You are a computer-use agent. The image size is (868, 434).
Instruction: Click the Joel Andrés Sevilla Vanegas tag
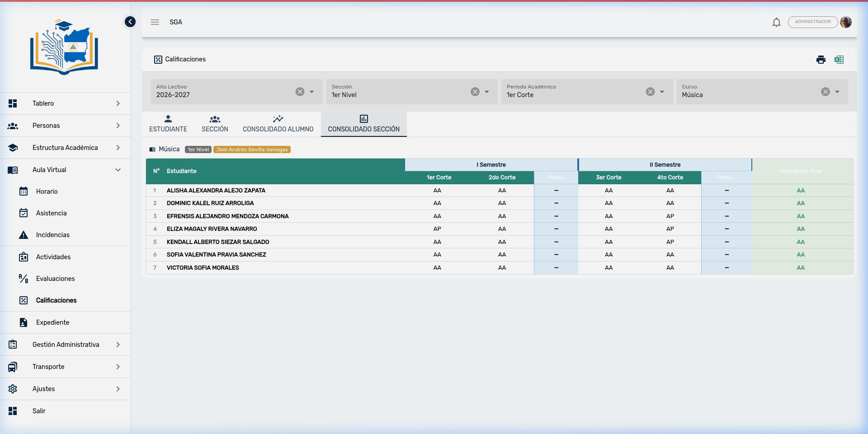pyautogui.click(x=252, y=149)
